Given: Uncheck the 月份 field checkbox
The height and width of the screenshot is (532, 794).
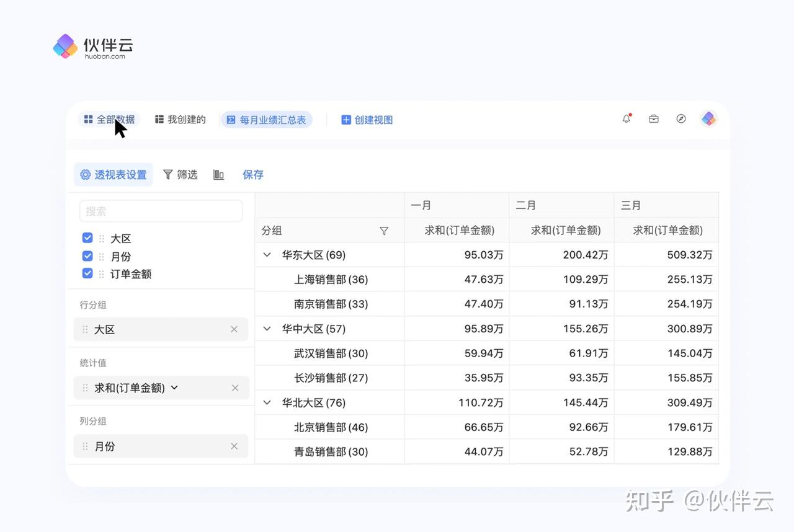Looking at the screenshot, I should (87, 256).
